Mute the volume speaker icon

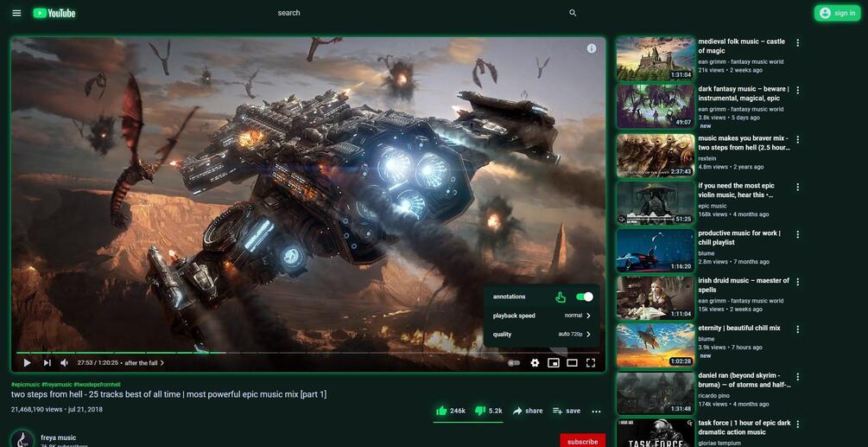(64, 363)
